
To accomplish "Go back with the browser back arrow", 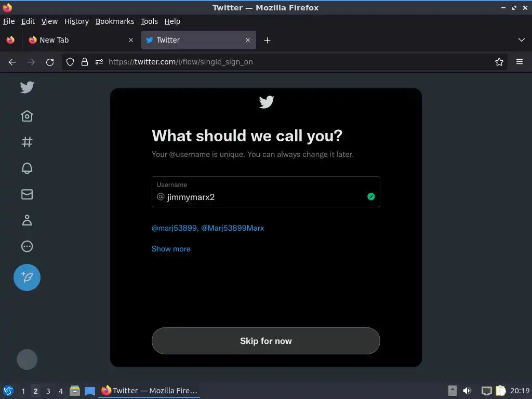I will [x=12, y=62].
